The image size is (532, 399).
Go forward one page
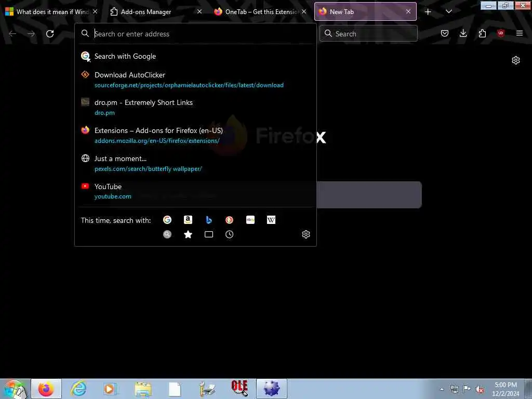(x=31, y=34)
